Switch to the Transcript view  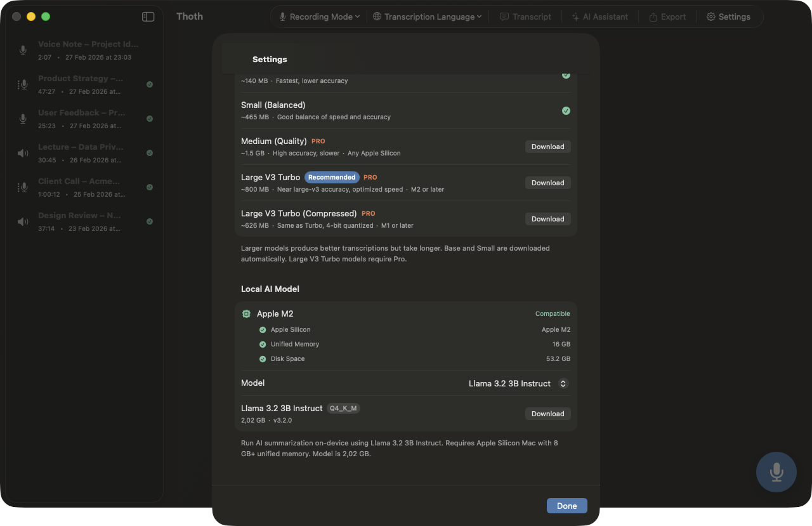pos(525,16)
